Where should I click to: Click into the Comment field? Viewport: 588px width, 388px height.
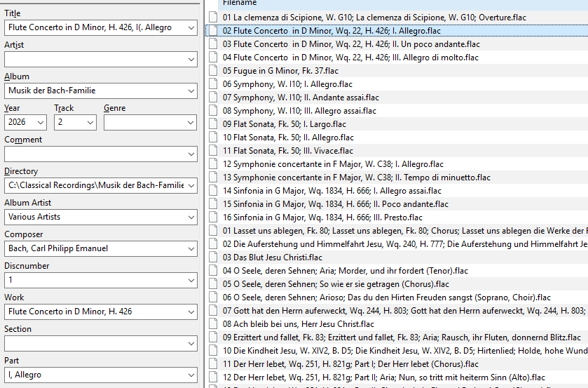tap(95, 154)
